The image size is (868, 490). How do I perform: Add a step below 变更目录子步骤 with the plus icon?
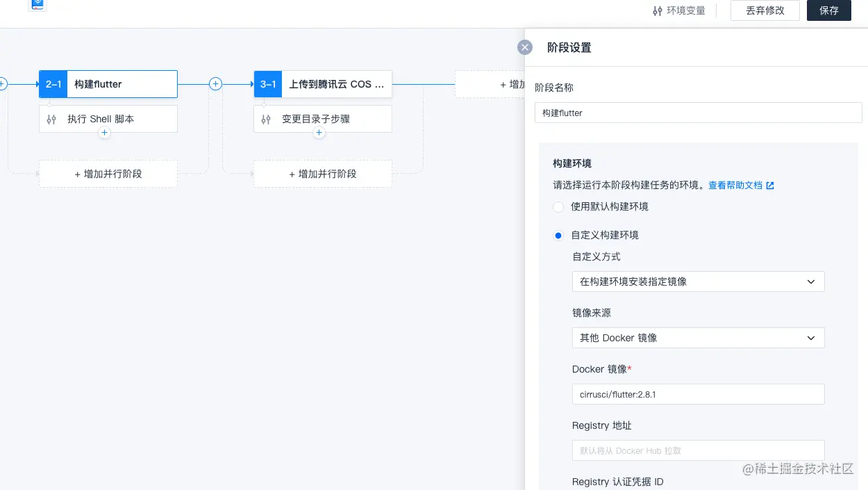pos(319,132)
